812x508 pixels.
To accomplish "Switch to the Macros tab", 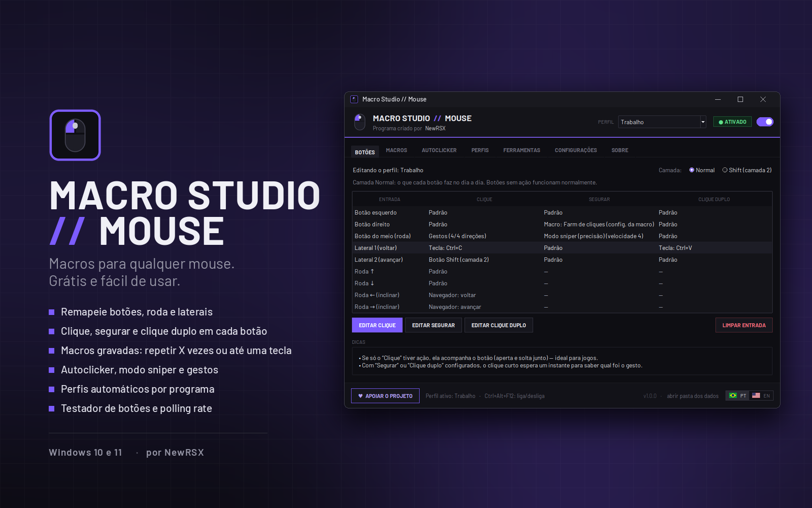I will click(396, 150).
